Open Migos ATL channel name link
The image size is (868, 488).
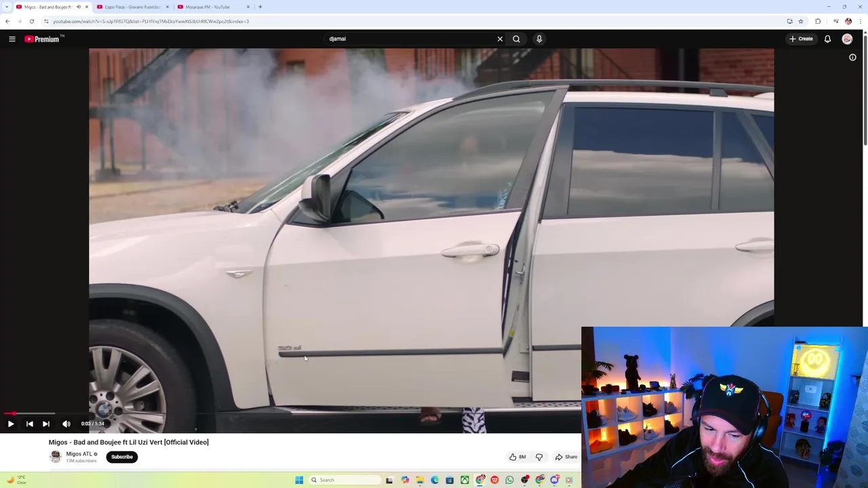pyautogui.click(x=79, y=454)
